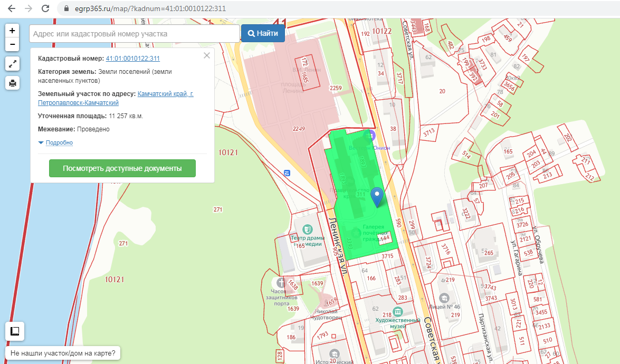Zoom in the map with plus button

(12, 31)
